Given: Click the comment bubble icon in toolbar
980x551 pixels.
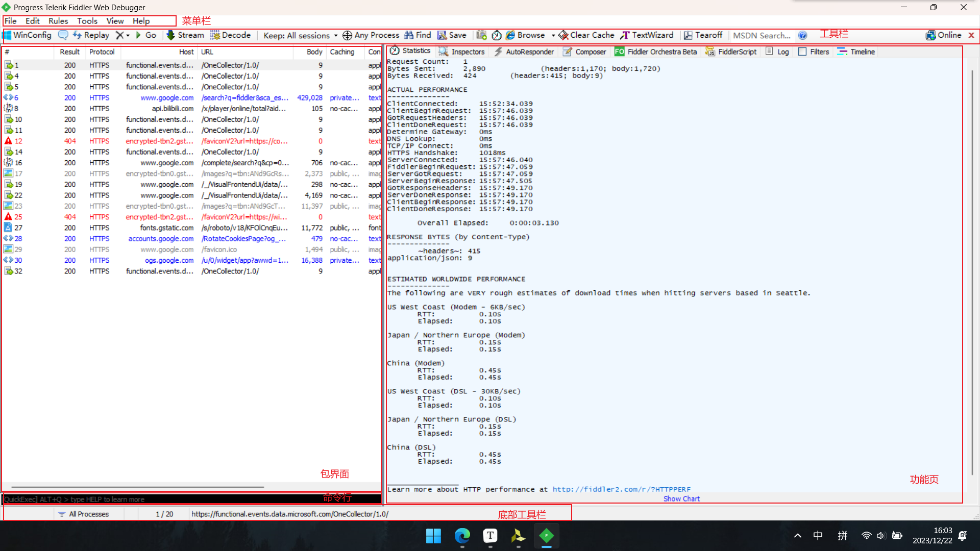Looking at the screenshot, I should point(63,35).
